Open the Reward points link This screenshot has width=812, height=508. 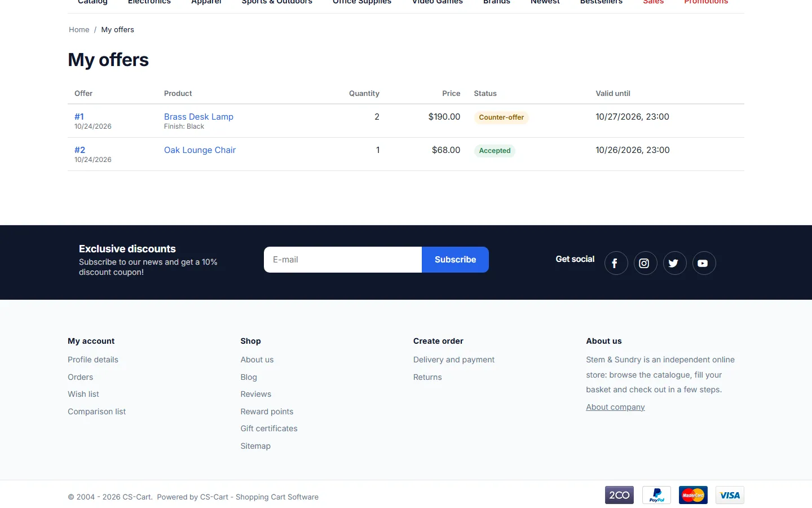(x=267, y=411)
